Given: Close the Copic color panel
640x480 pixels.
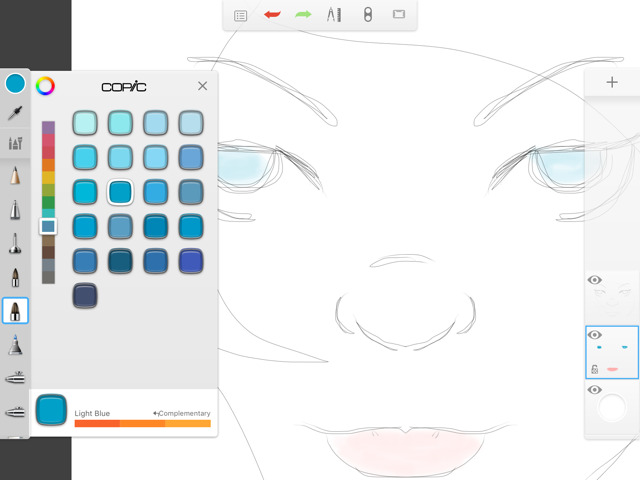Looking at the screenshot, I should coord(202,86).
